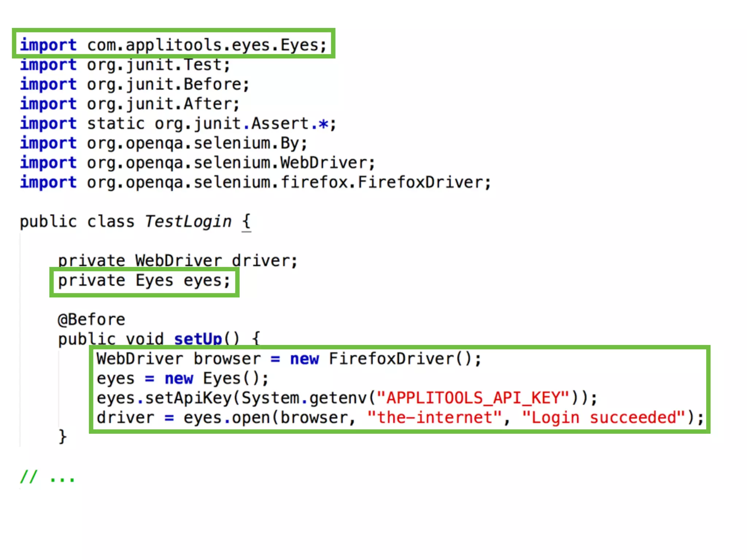Click the @Before annotation
This screenshot has height=560, width=747.
tap(92, 320)
